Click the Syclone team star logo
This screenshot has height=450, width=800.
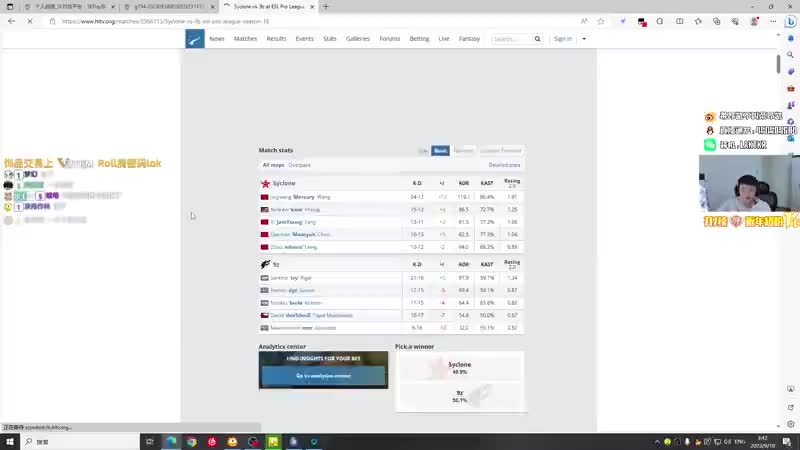265,184
